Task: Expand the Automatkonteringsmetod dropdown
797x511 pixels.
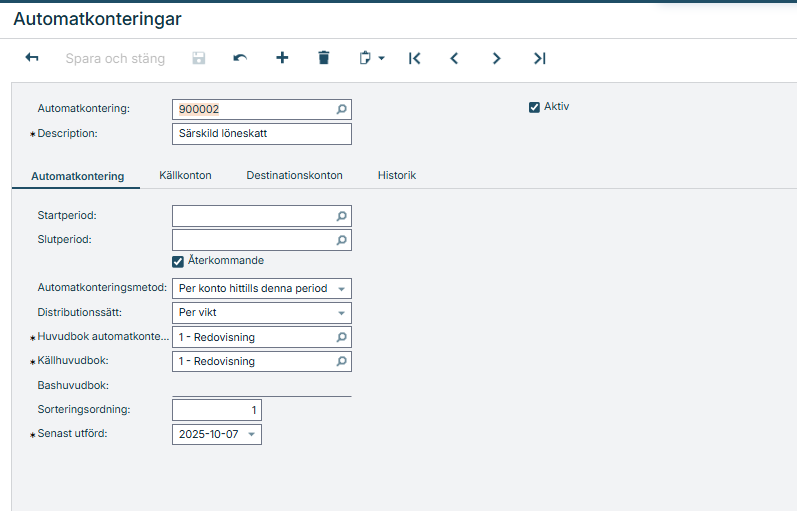Action: point(341,289)
